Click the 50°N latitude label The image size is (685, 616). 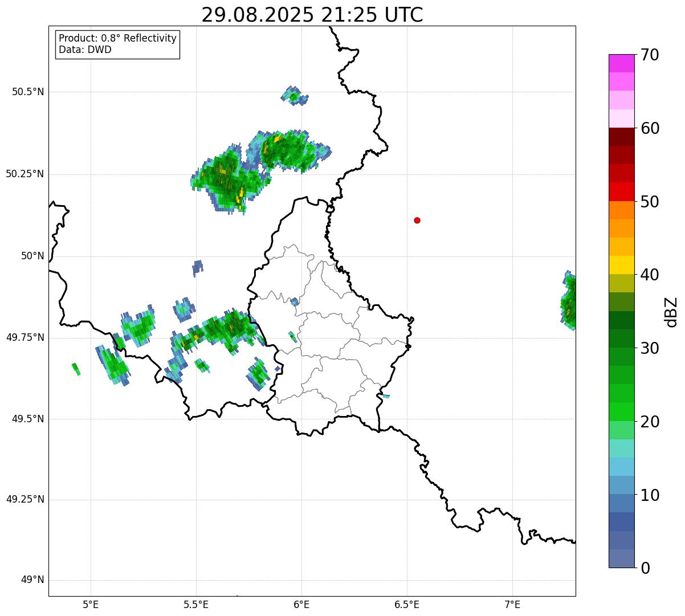(x=32, y=256)
